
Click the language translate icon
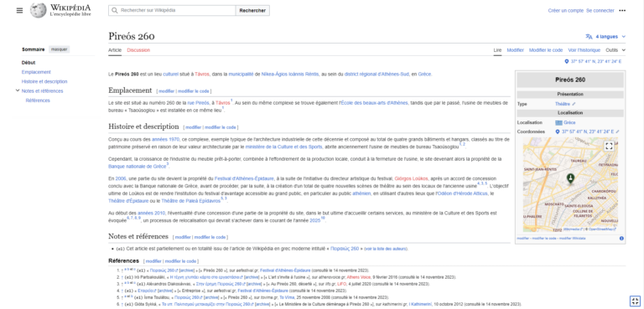pos(589,37)
